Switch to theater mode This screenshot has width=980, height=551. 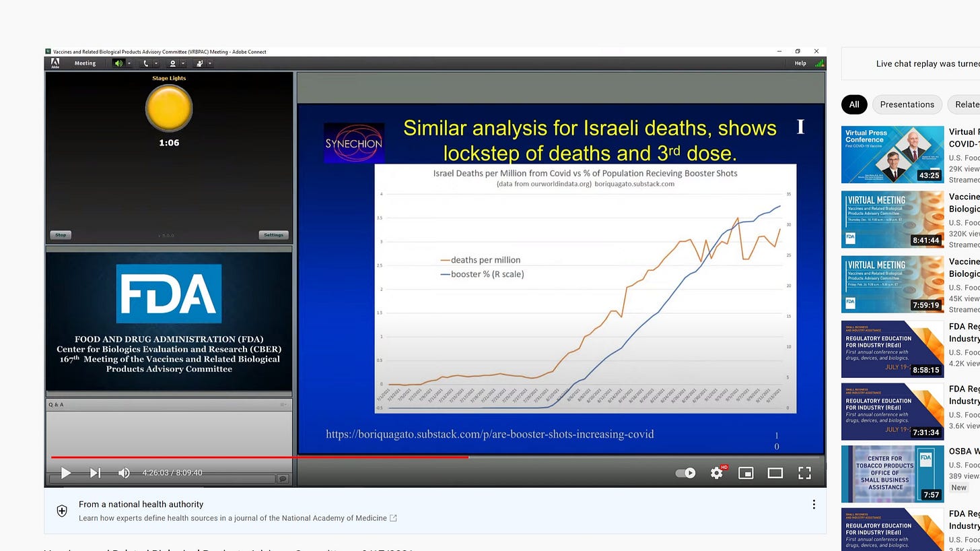pos(775,473)
